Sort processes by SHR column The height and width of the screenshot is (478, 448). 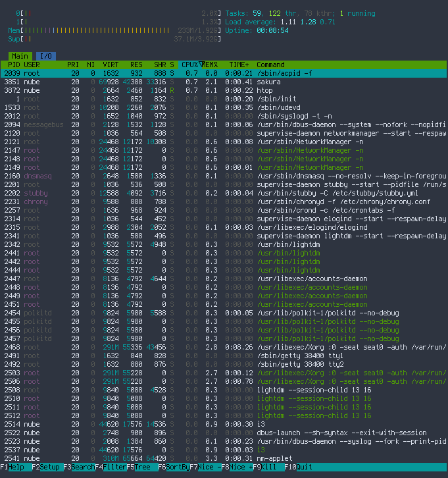point(161,65)
